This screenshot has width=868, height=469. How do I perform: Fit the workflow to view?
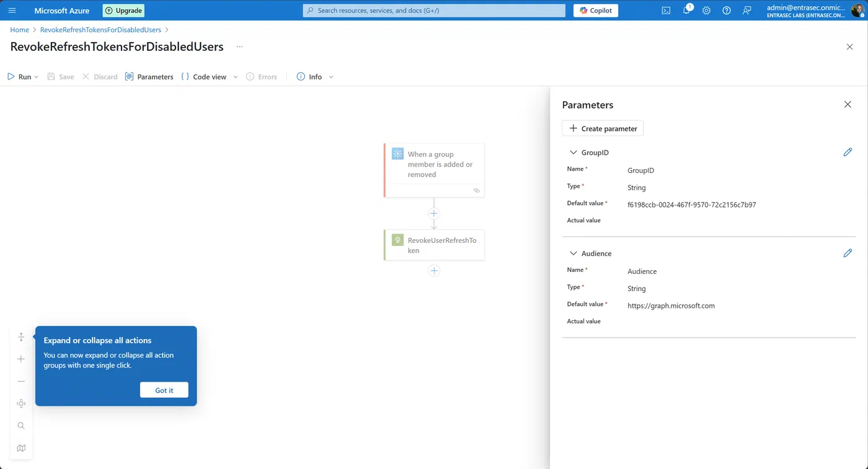(21, 404)
